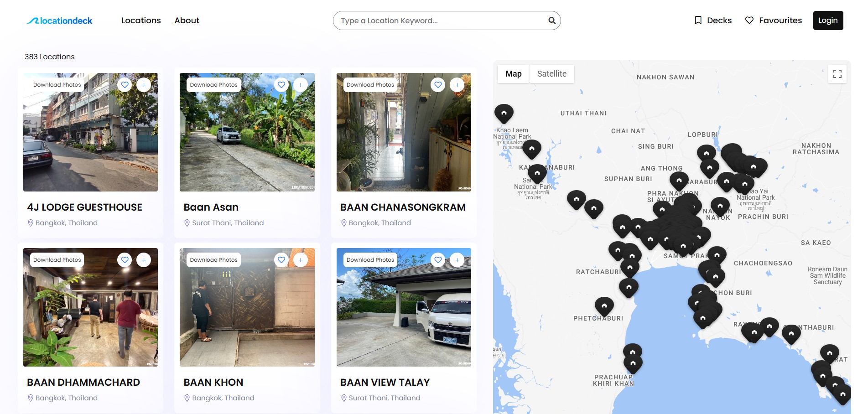Toggle the heart on the Baan Chanasongkram card
The image size is (868, 414).
click(x=438, y=85)
